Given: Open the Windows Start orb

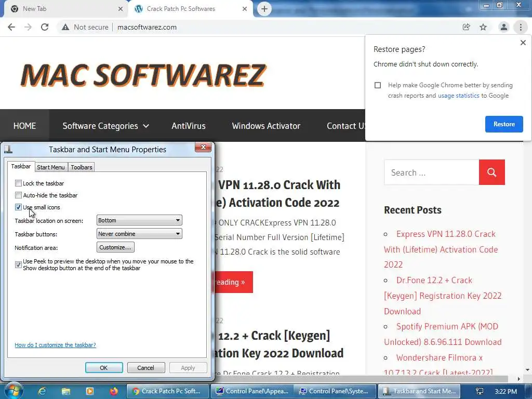Looking at the screenshot, I should [x=13, y=391].
